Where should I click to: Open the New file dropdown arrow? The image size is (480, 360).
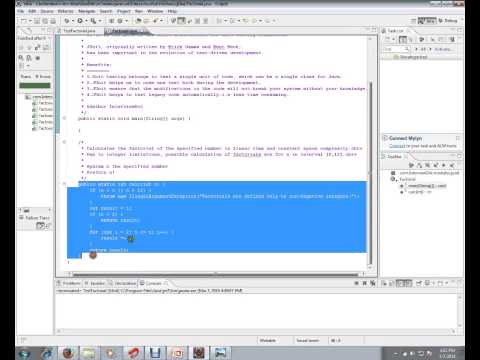pyautogui.click(x=30, y=21)
